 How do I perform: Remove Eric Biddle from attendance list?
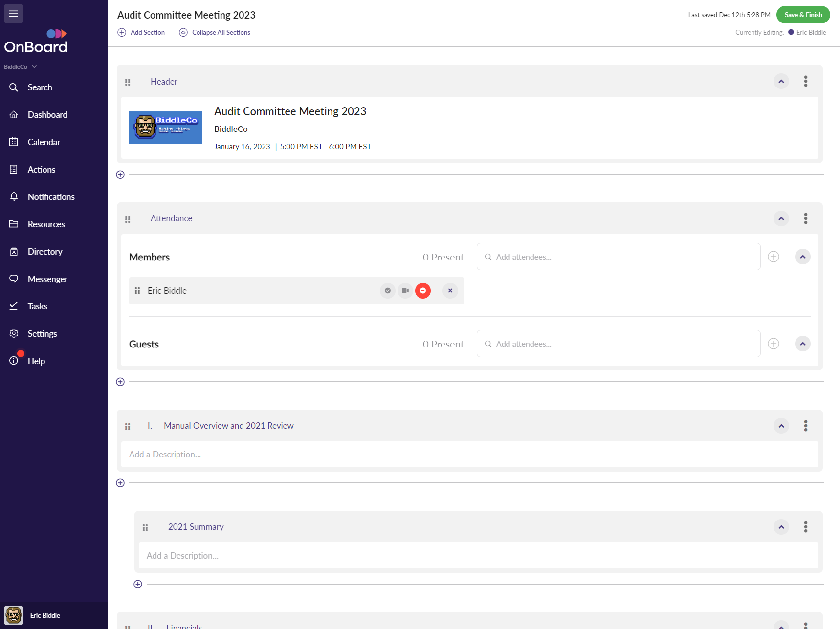(x=450, y=291)
